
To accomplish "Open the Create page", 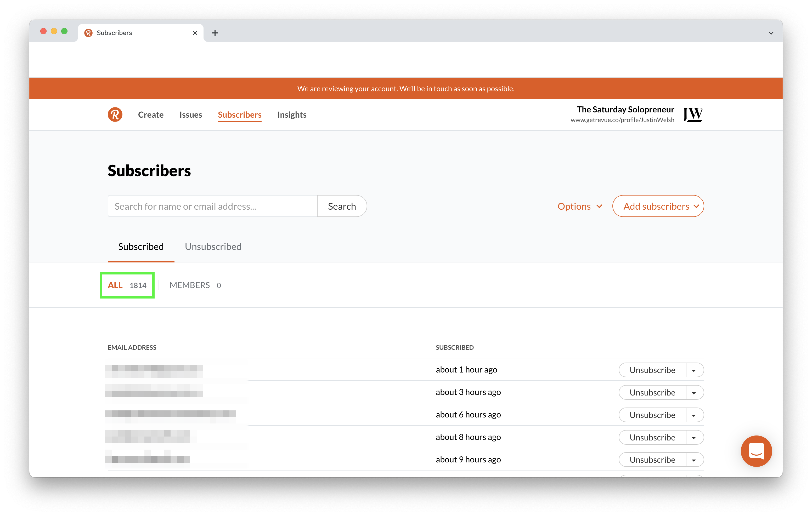I will (x=151, y=114).
